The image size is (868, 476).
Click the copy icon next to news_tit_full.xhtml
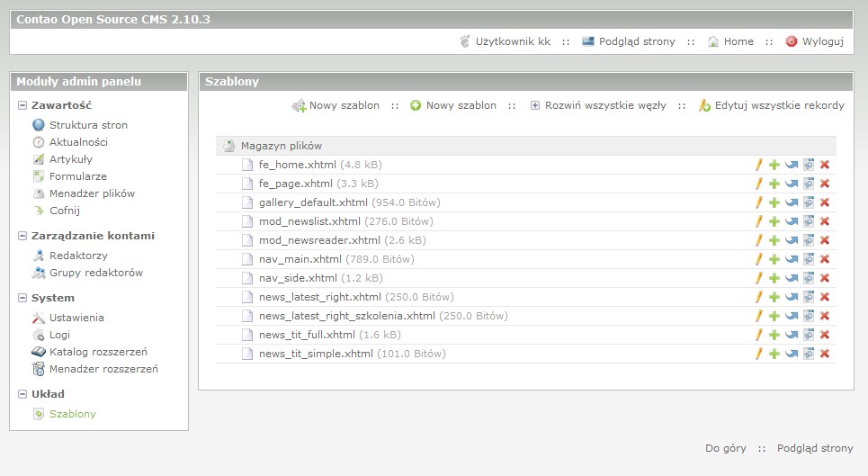click(x=809, y=335)
